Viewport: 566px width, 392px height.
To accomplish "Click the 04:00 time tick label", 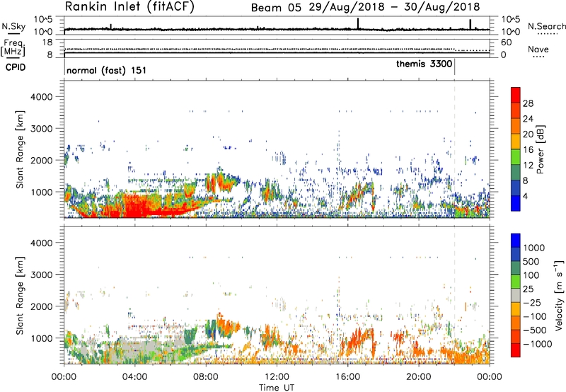I will click(134, 377).
